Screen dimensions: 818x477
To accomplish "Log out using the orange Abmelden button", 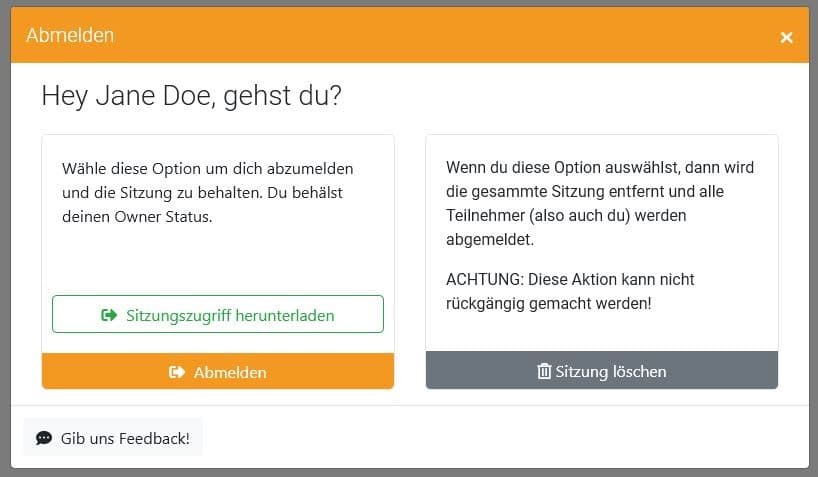I will coord(218,371).
